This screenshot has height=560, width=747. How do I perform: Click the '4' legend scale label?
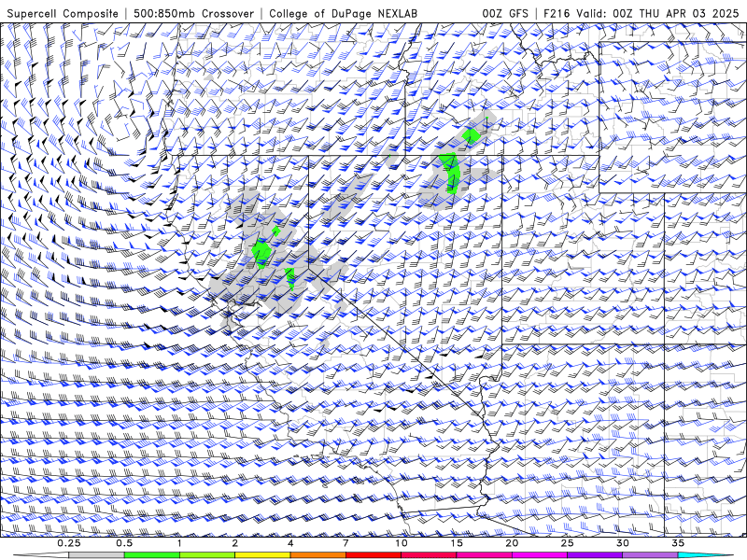(x=290, y=543)
